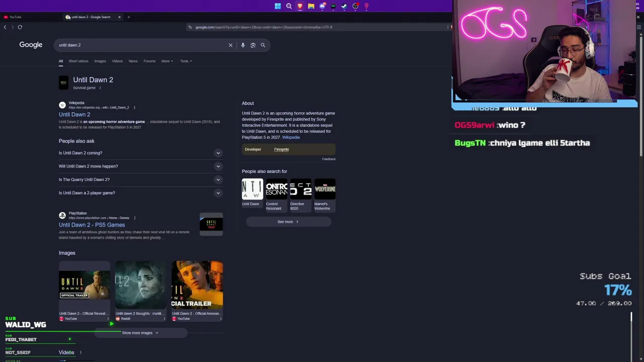The image size is (644, 362).
Task: Click Firesprite developer link
Action: tap(281, 149)
